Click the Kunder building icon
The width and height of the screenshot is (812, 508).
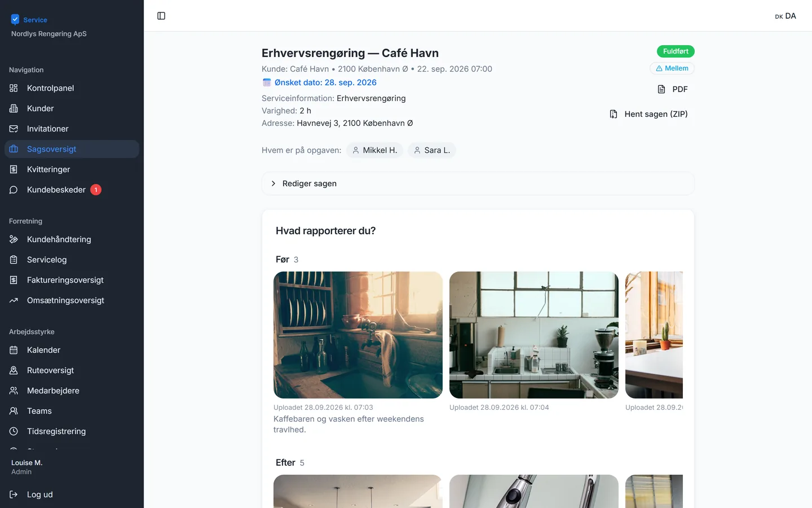tap(14, 108)
